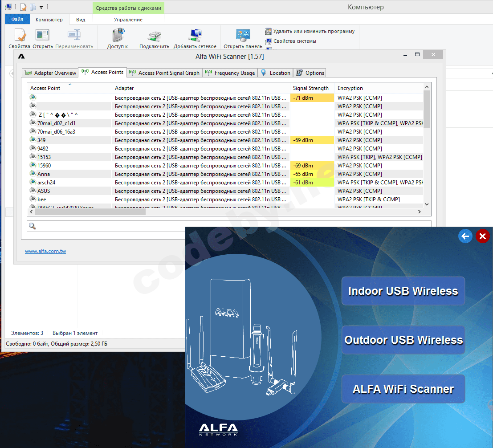Click the Open (Открыть) ribbon icon
Image resolution: width=493 pixels, height=448 pixels.
pyautogui.click(x=42, y=36)
